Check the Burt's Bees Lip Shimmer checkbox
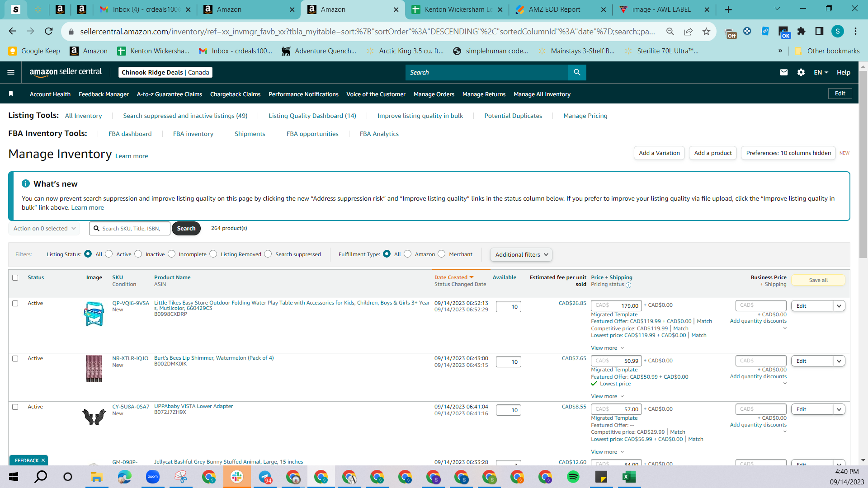This screenshot has width=868, height=488. pos(15,358)
